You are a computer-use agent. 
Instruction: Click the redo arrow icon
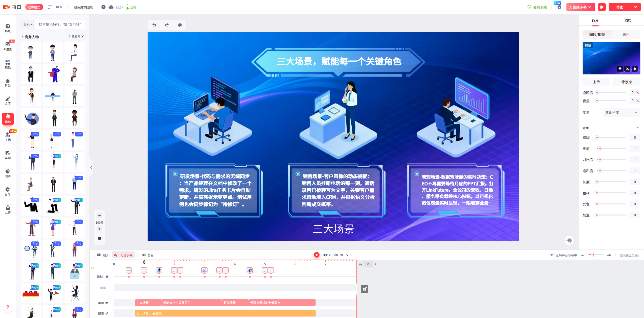pyautogui.click(x=167, y=25)
